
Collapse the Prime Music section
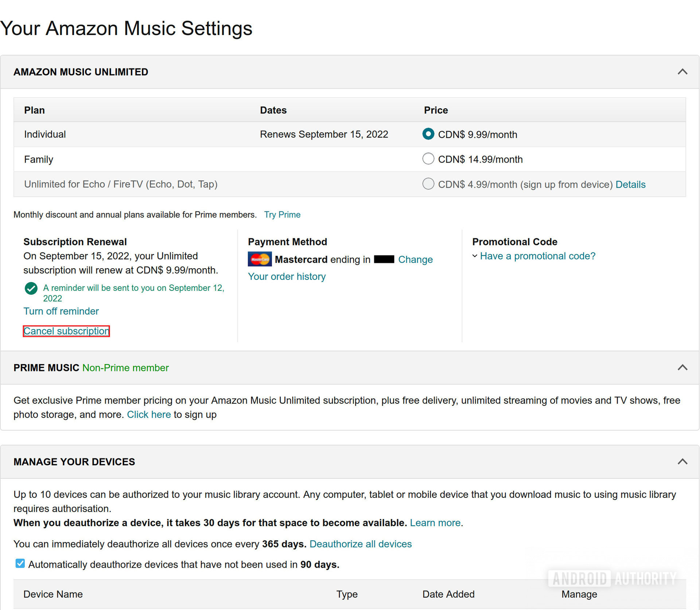click(682, 367)
